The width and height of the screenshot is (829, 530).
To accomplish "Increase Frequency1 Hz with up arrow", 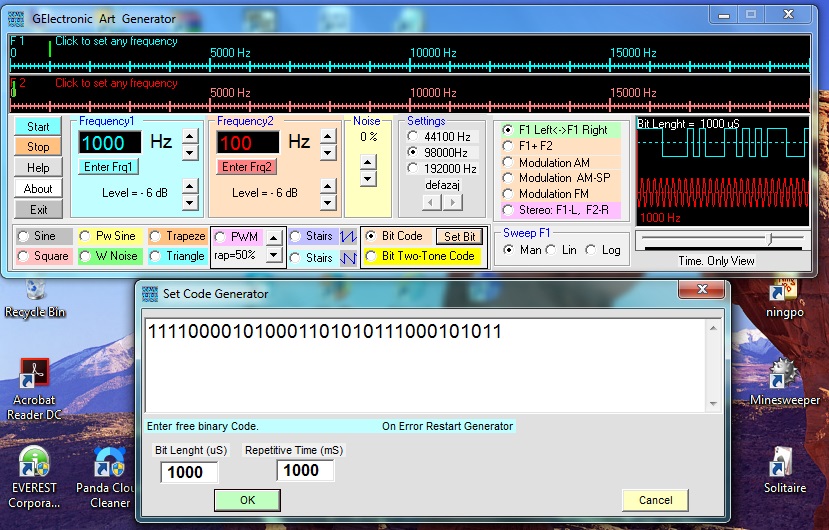I will [x=190, y=136].
